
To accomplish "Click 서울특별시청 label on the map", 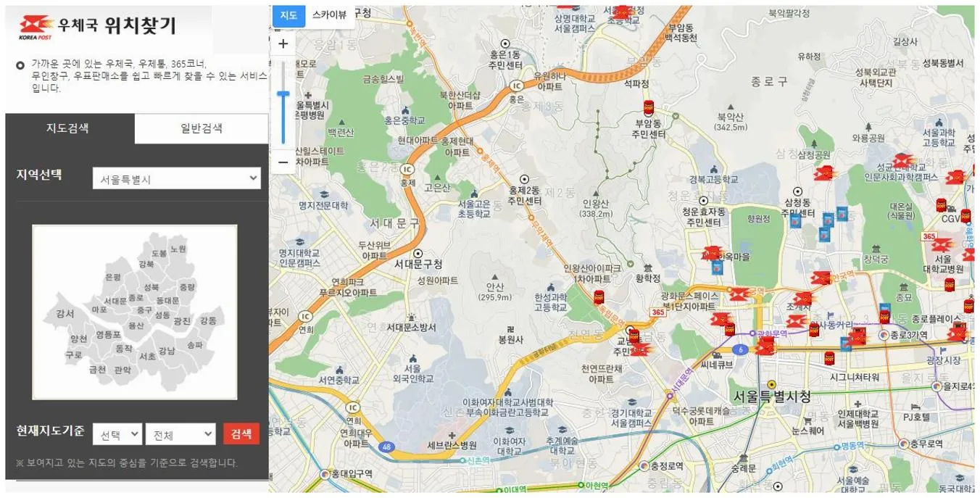I will coord(772,397).
